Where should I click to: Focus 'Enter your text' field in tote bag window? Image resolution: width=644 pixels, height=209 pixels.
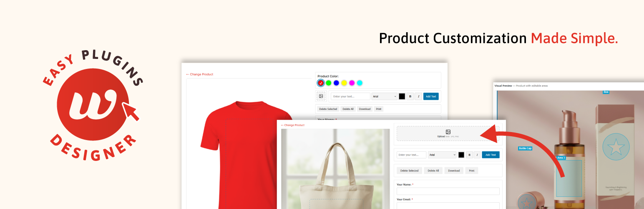point(411,155)
